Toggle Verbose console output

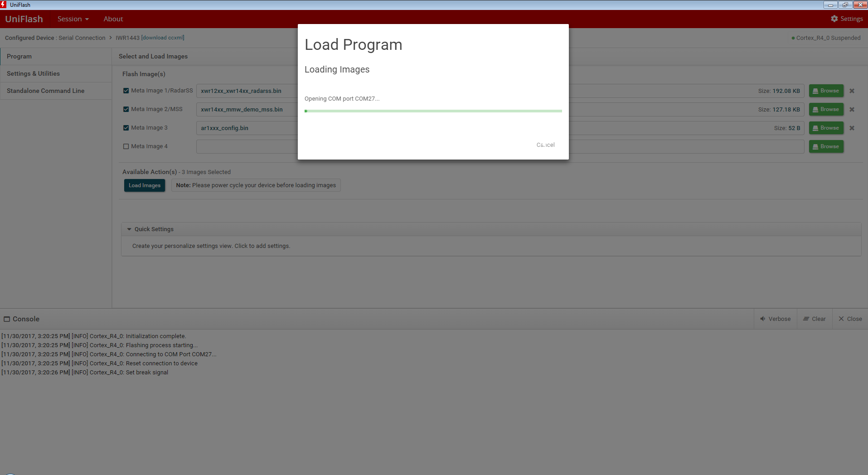[x=775, y=319]
